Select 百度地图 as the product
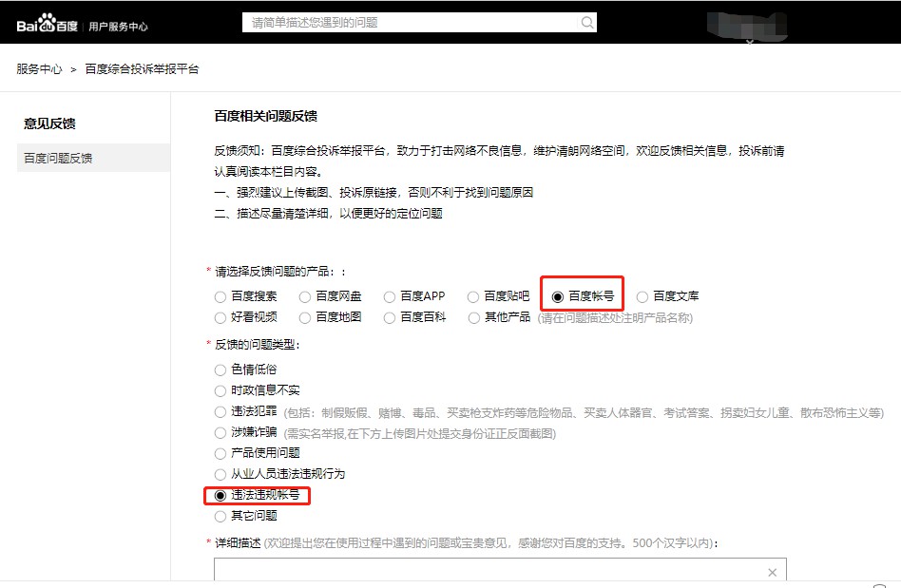The height and width of the screenshot is (588, 901). pos(305,317)
